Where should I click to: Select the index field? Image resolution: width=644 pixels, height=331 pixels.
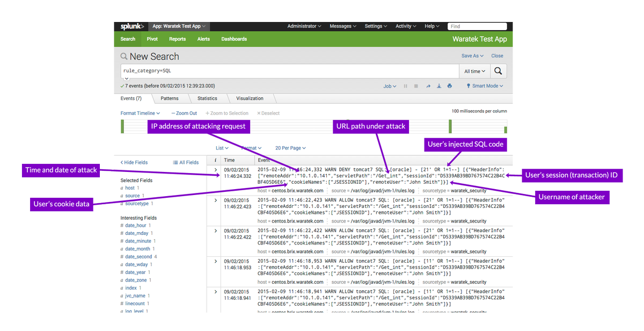point(131,288)
